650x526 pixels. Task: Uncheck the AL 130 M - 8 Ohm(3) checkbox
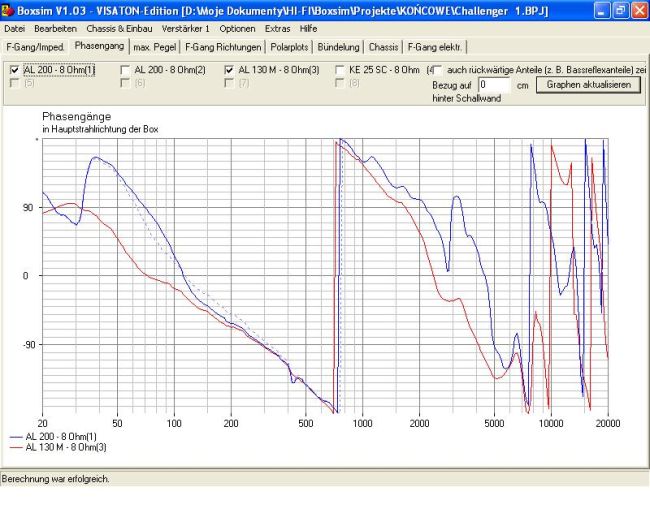pyautogui.click(x=229, y=70)
